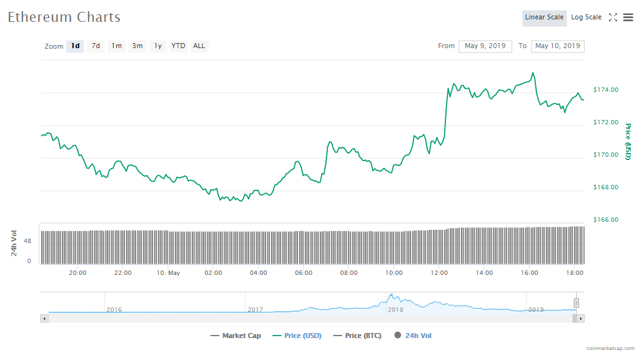Click the navigator scrollbar left arrow
Image resolution: width=644 pixels, height=358 pixels.
44,319
